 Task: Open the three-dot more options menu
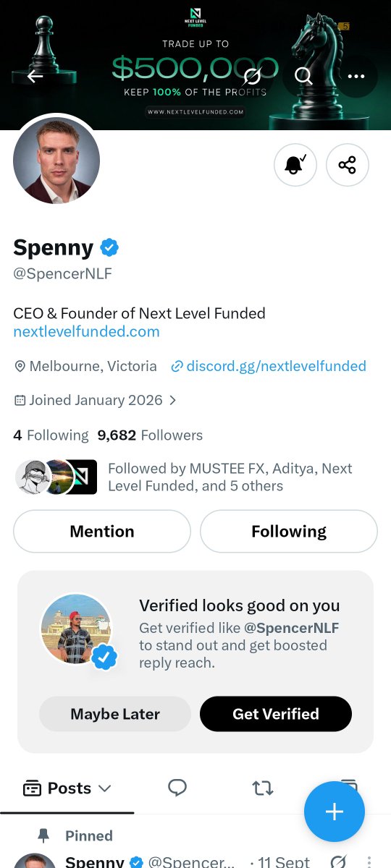[356, 76]
